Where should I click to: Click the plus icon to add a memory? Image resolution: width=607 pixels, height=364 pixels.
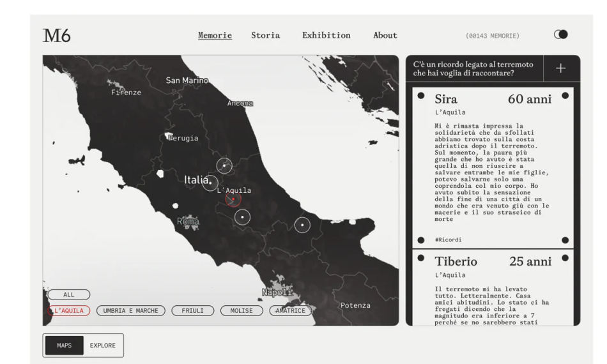[560, 68]
